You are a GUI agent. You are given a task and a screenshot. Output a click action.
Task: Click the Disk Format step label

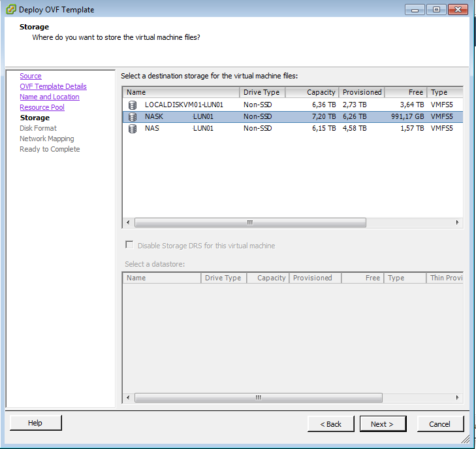point(39,128)
